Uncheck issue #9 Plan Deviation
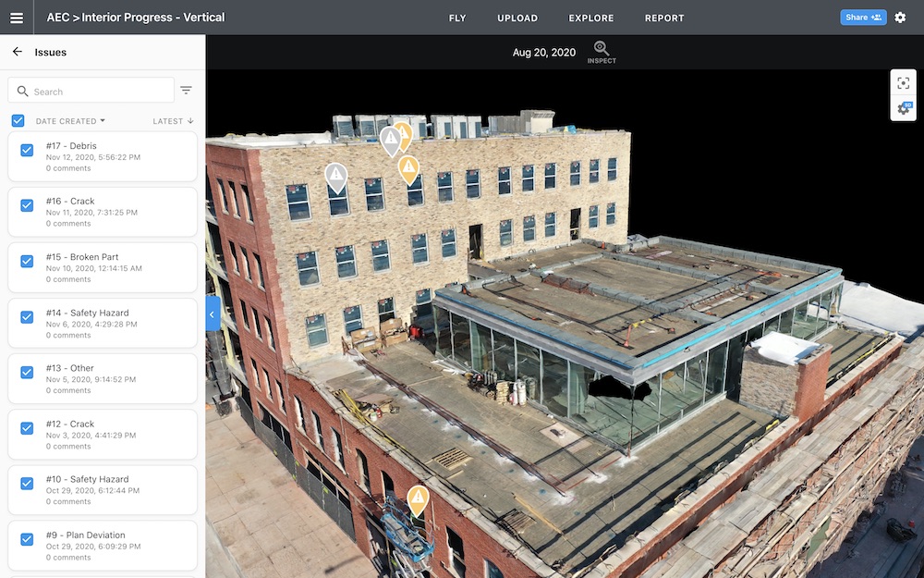The image size is (924, 578). coord(27,539)
